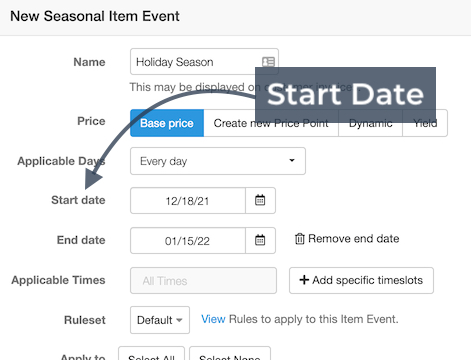The image size is (471, 360).
Task: Click the Applicable Days dropdown arrow
Action: 292,160
